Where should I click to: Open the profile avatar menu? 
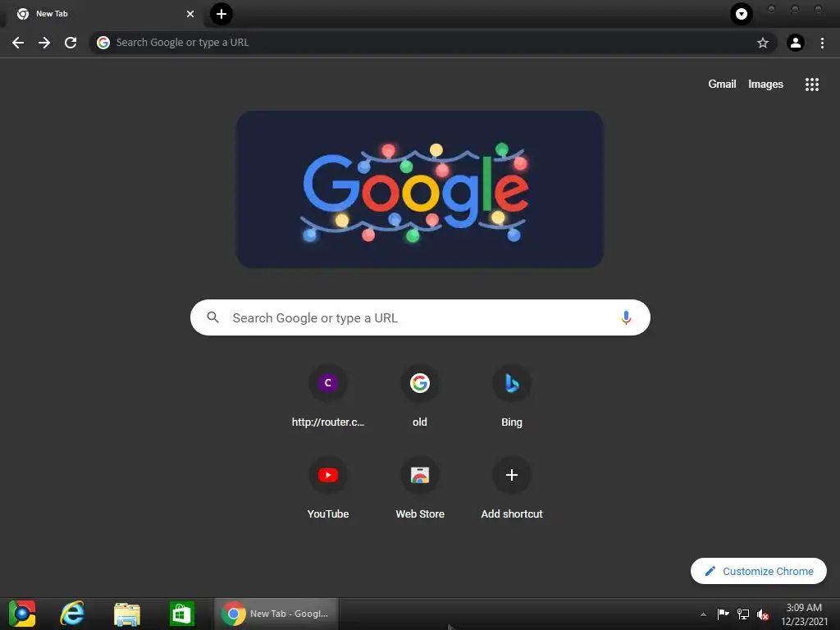[x=795, y=43]
